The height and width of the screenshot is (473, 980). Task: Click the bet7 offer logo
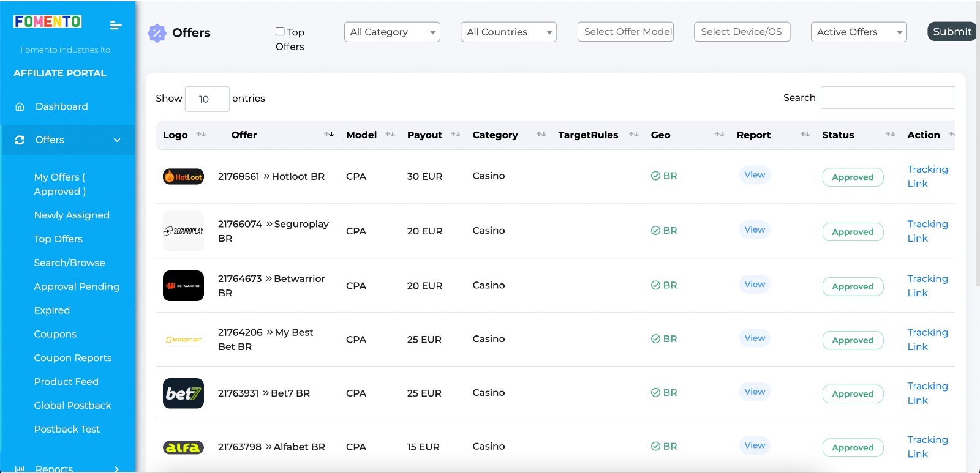tap(183, 393)
